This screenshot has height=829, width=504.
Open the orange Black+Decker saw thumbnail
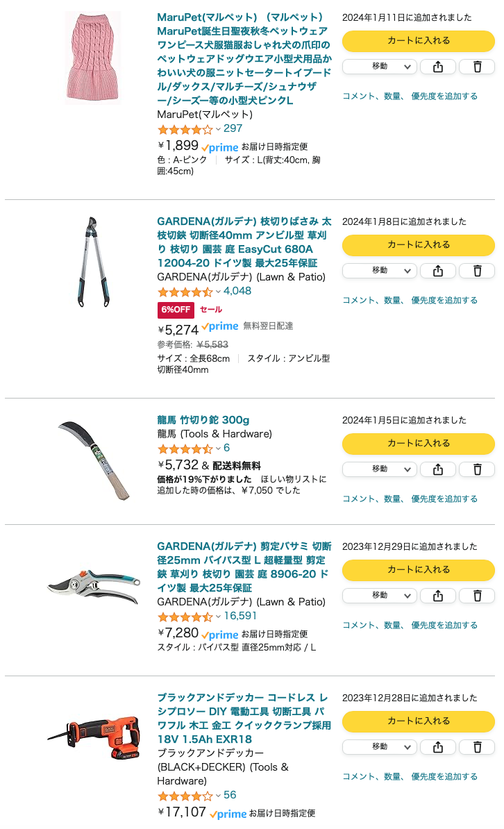click(94, 737)
